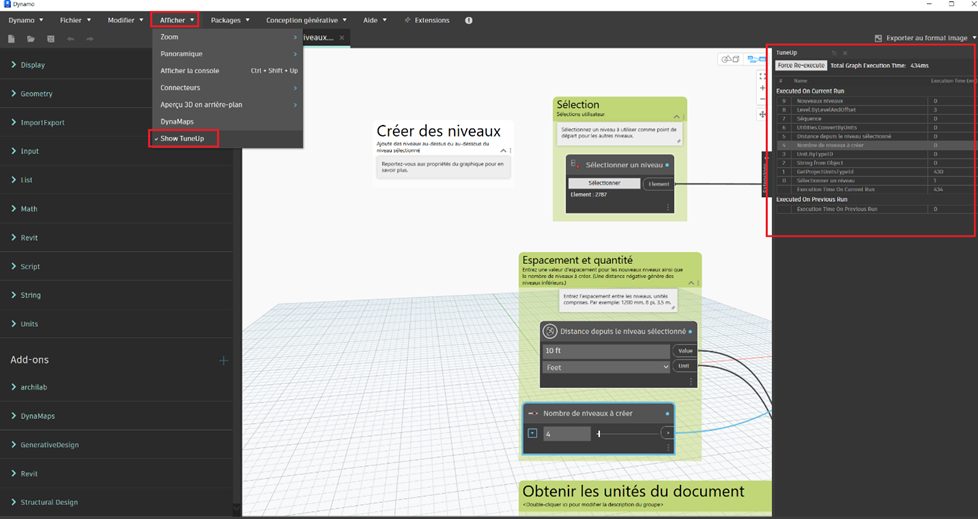Screen dimensions: 978x519
Task: Open the Feet unit dropdown
Action: [606, 367]
